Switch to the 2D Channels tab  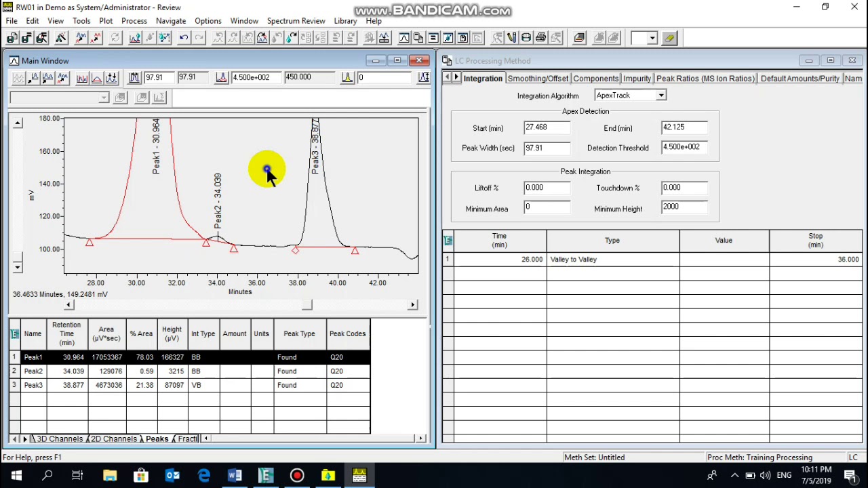click(114, 439)
